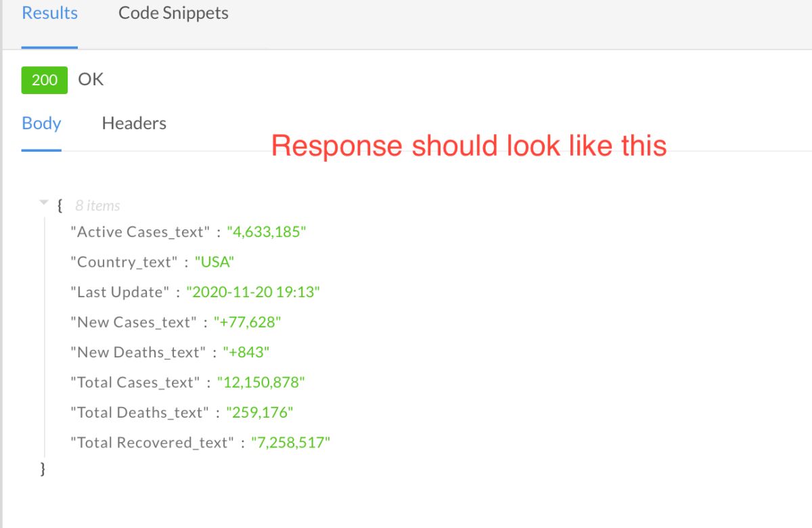Select the value "+843"
This screenshot has height=528, width=812.
point(246,352)
